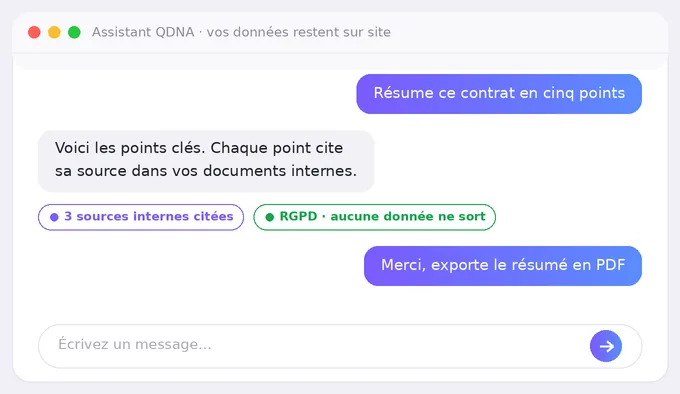The height and width of the screenshot is (394, 680).
Task: Click the 'Assistant QDNA' window title
Action: pos(143,32)
